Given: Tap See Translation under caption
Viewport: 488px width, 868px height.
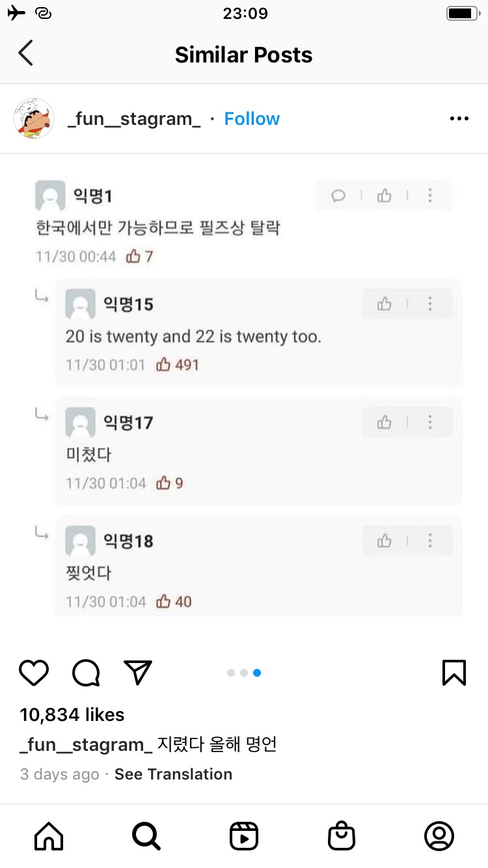Looking at the screenshot, I should 173,774.
